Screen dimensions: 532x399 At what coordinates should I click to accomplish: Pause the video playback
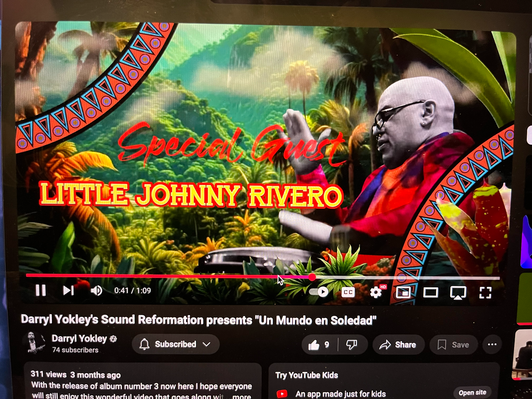[41, 290]
